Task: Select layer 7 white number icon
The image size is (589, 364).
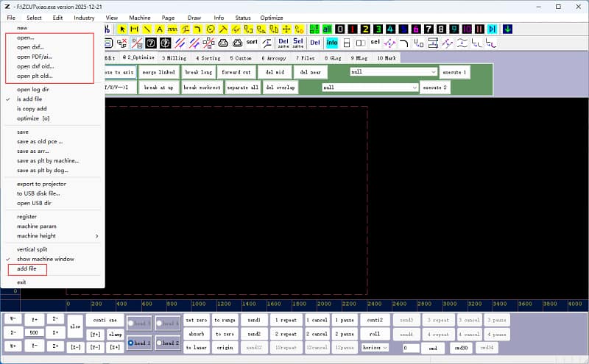Action: (428, 29)
